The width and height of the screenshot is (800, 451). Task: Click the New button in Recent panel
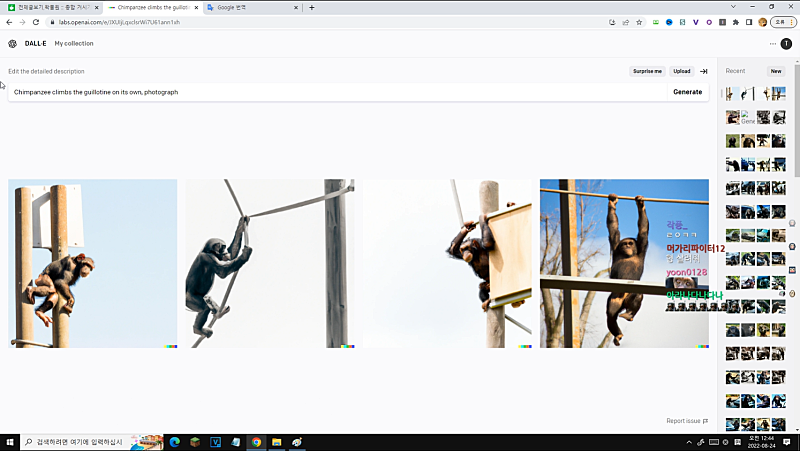pyautogui.click(x=776, y=71)
